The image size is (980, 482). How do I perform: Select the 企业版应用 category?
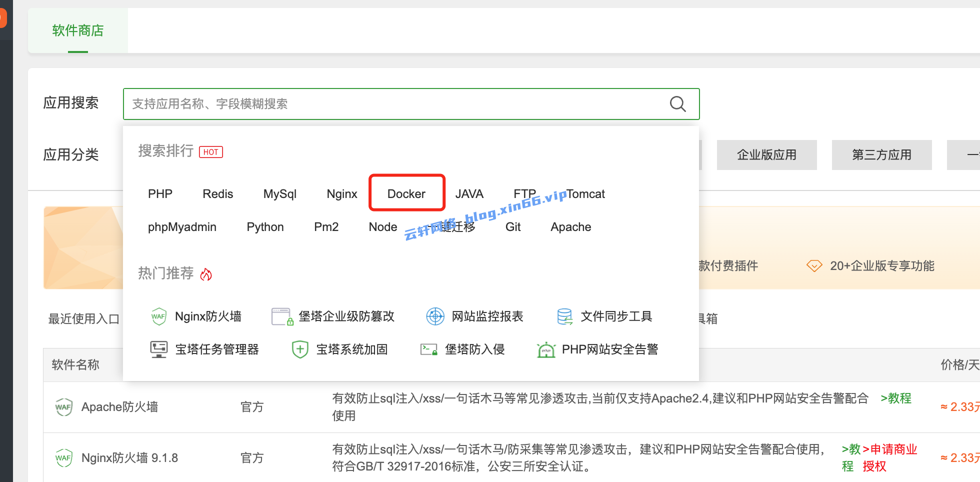[x=767, y=155]
